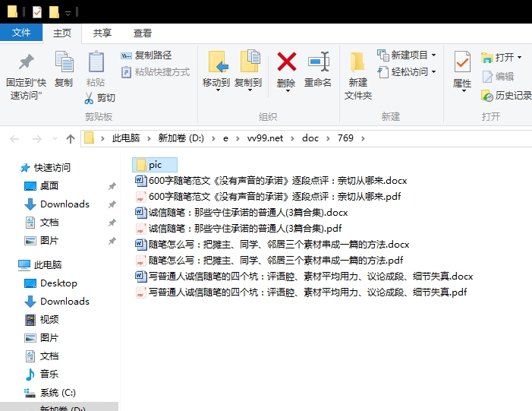Expand the Open button dropdown arrow
Screen dimensions: 532x411
[519, 58]
